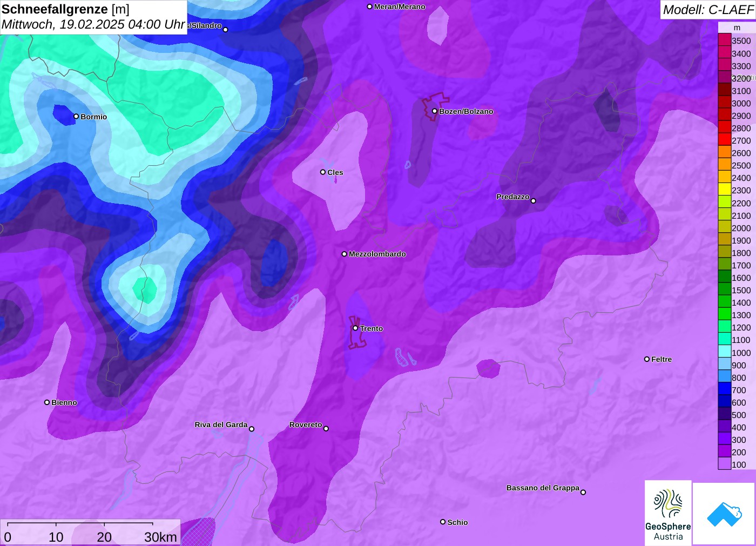Click the "300" legend value label
756x546 pixels.
pos(739,440)
